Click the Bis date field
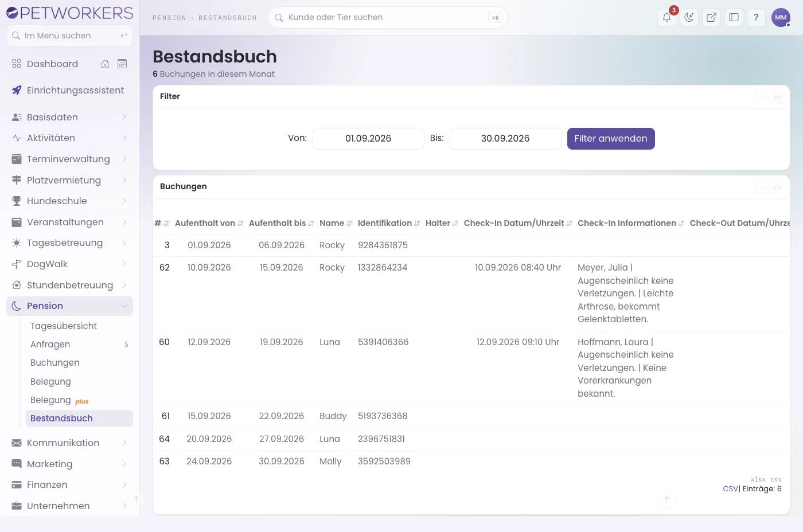 click(x=505, y=139)
